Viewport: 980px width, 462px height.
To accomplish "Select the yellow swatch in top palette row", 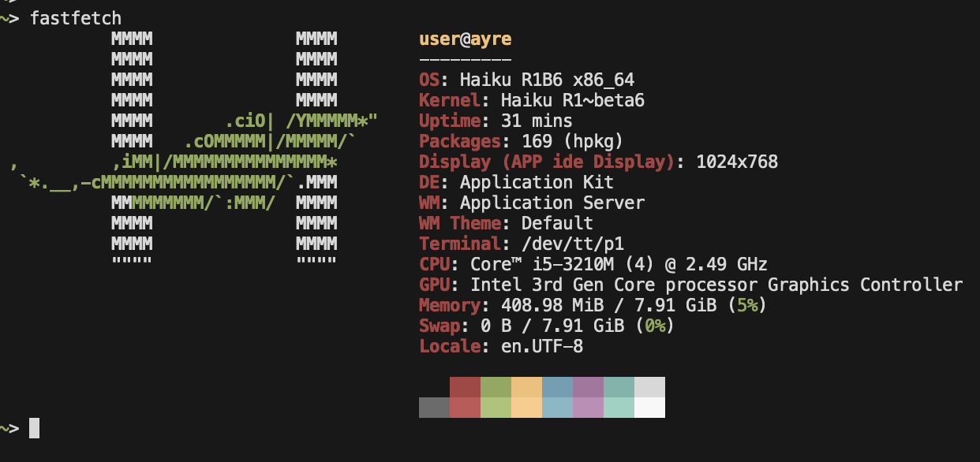I will (x=526, y=387).
